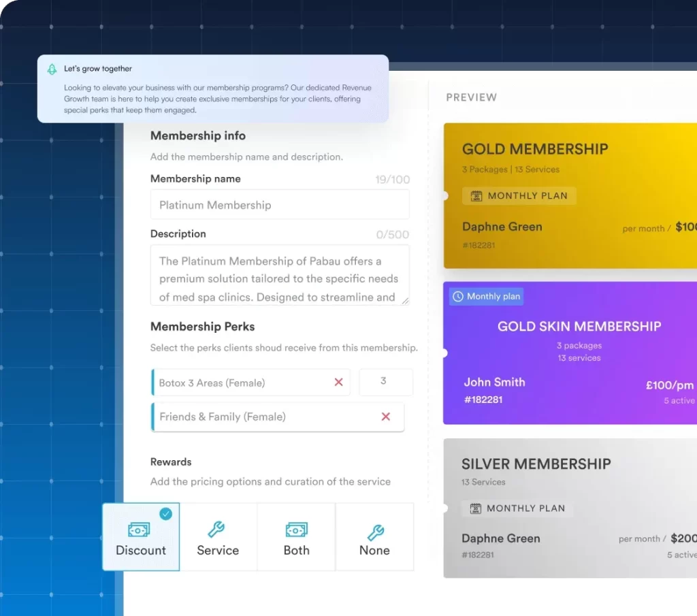Remove the Botox 3 Areas perk

(338, 382)
